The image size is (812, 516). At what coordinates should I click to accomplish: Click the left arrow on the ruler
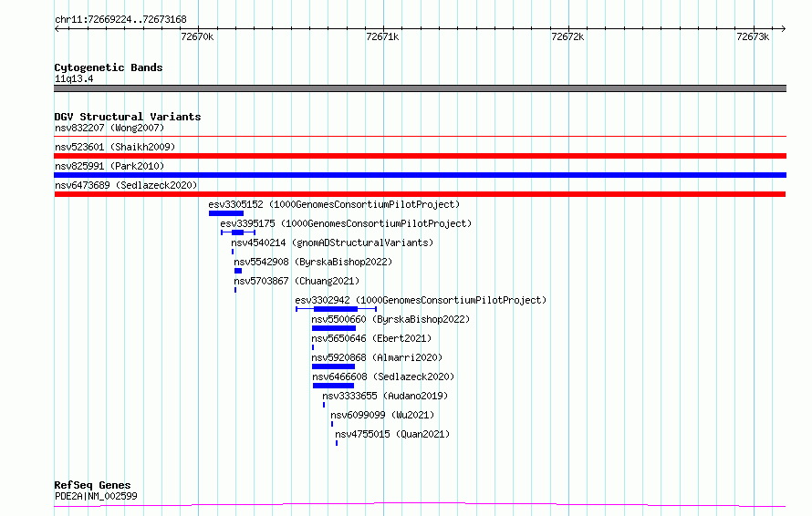tap(57, 29)
